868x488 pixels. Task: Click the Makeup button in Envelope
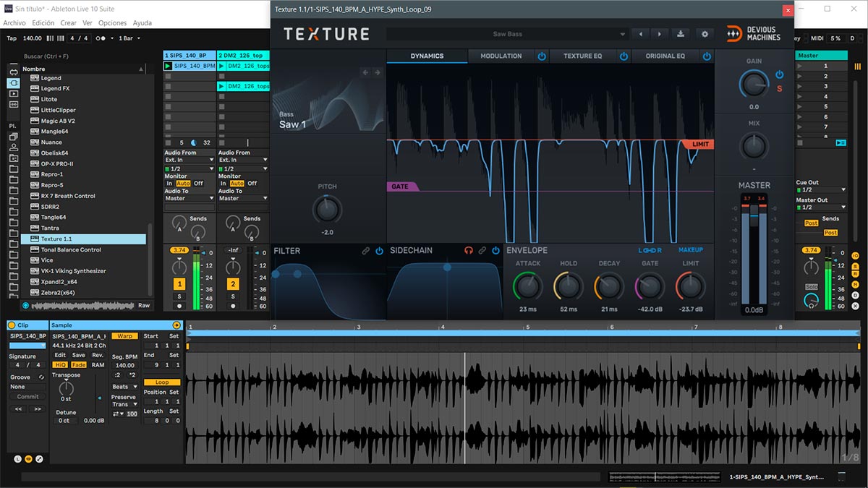[x=691, y=250]
